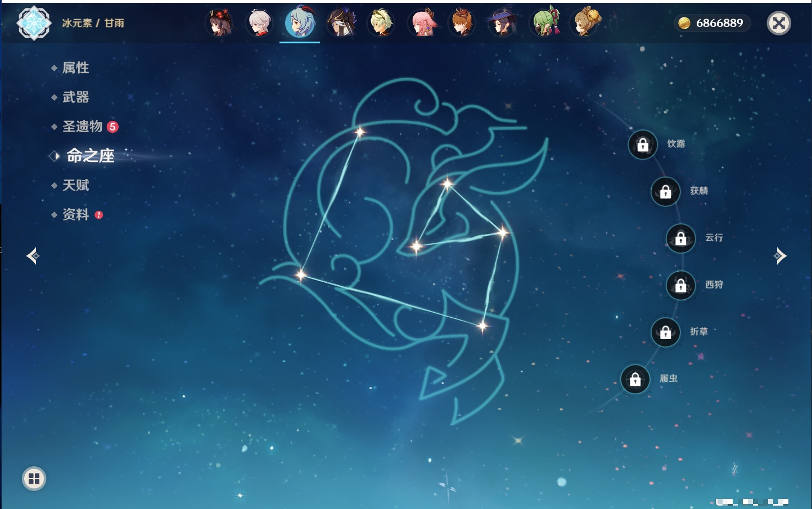This screenshot has height=509, width=812.
Task: Click the red alert badge next to 资料
Action: [x=99, y=215]
